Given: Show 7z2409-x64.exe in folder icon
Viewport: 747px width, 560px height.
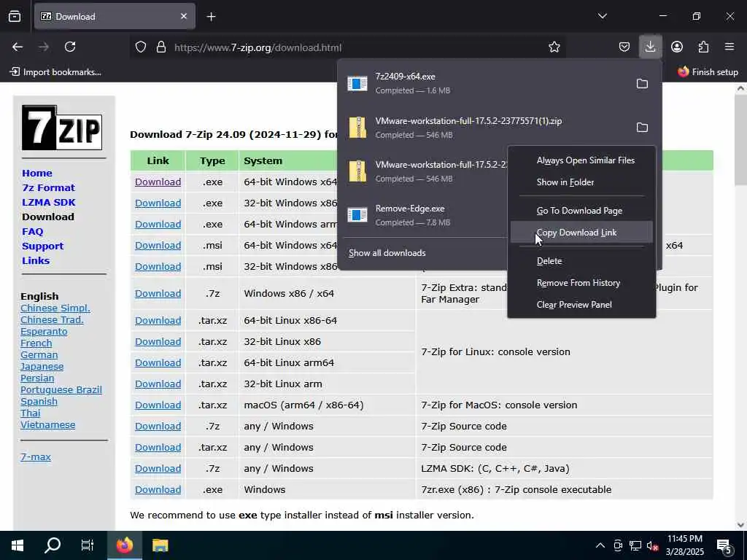Looking at the screenshot, I should click(642, 83).
